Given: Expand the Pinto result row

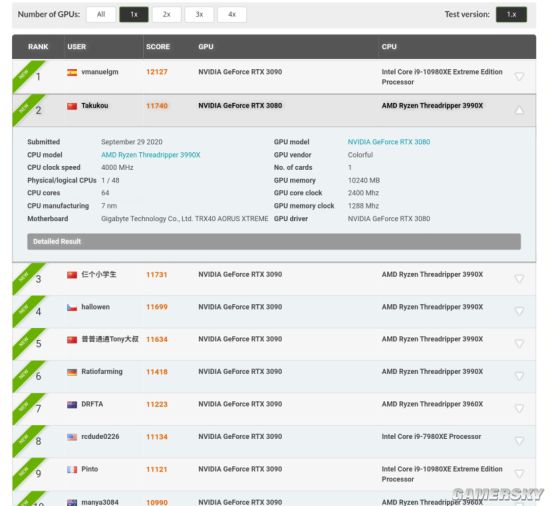Looking at the screenshot, I should pos(519,474).
